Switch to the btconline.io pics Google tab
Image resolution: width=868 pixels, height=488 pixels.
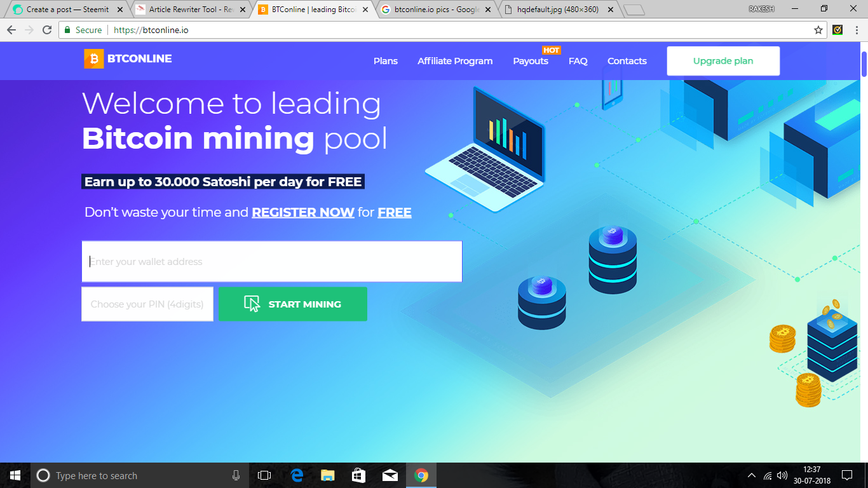tap(436, 10)
